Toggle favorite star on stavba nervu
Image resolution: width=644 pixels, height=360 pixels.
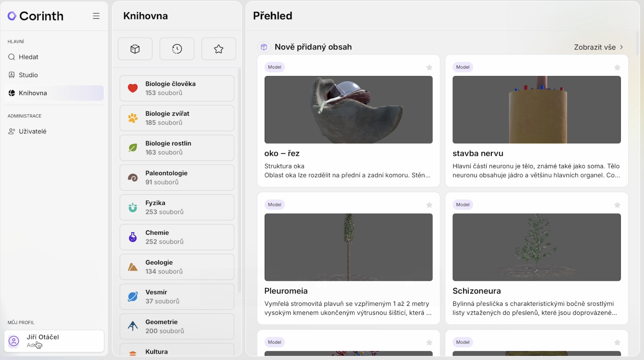617,68
